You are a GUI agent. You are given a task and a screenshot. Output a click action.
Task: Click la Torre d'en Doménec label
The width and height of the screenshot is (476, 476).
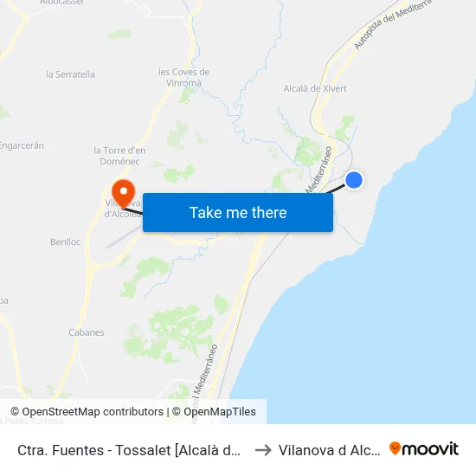[119, 156]
